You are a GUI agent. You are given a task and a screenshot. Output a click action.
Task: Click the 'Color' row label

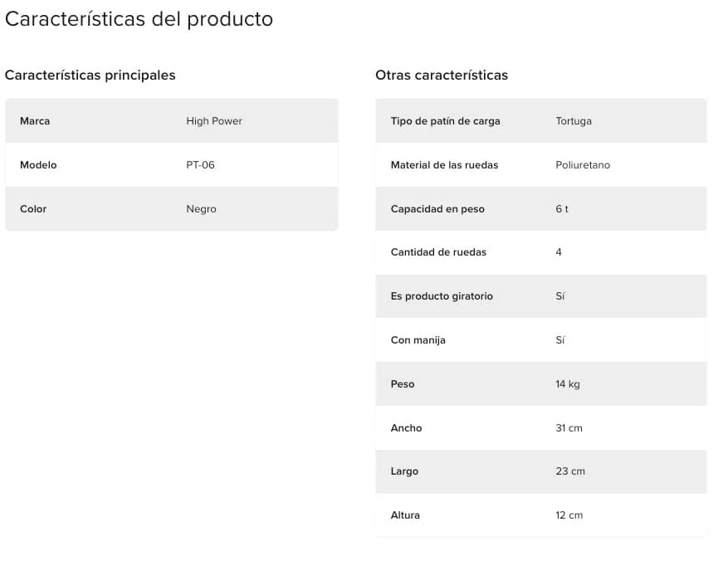point(33,209)
